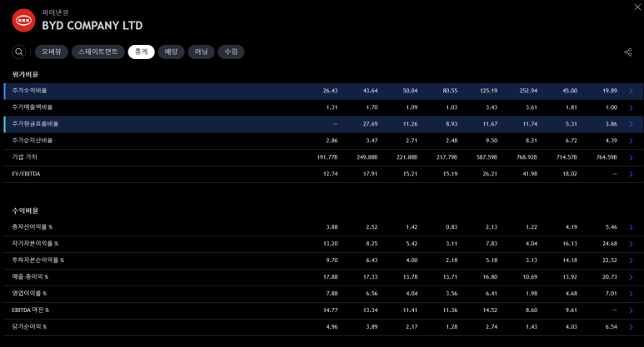
Task: Select the 주가순자산비율 row label
Action: tap(32, 141)
